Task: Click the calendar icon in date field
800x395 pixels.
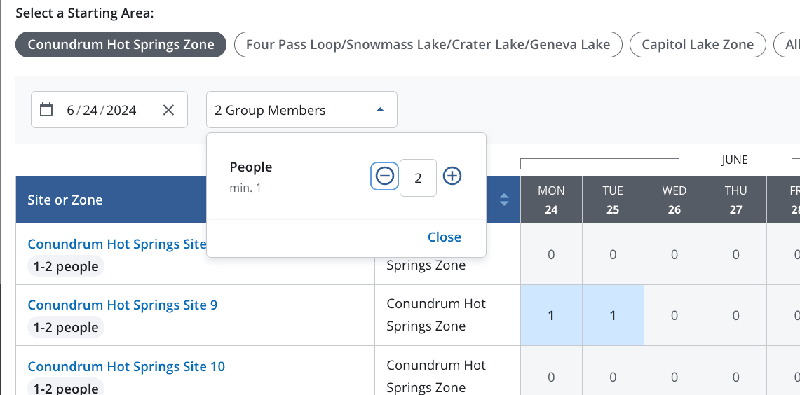Action: [46, 110]
